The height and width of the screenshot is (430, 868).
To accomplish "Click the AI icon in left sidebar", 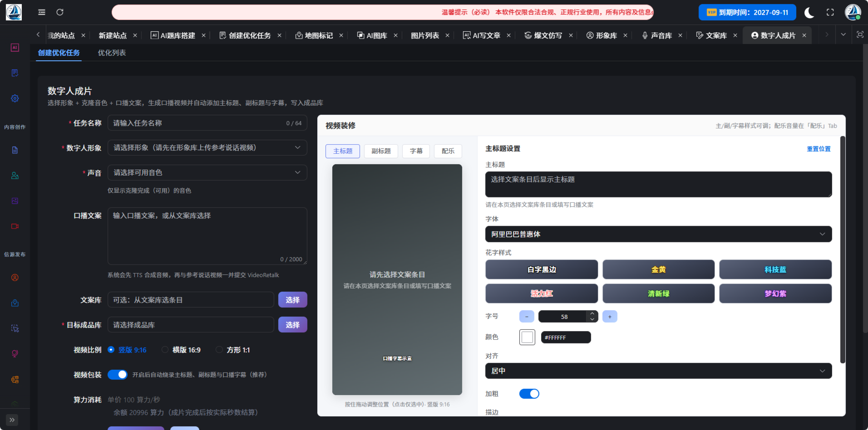I will point(15,47).
